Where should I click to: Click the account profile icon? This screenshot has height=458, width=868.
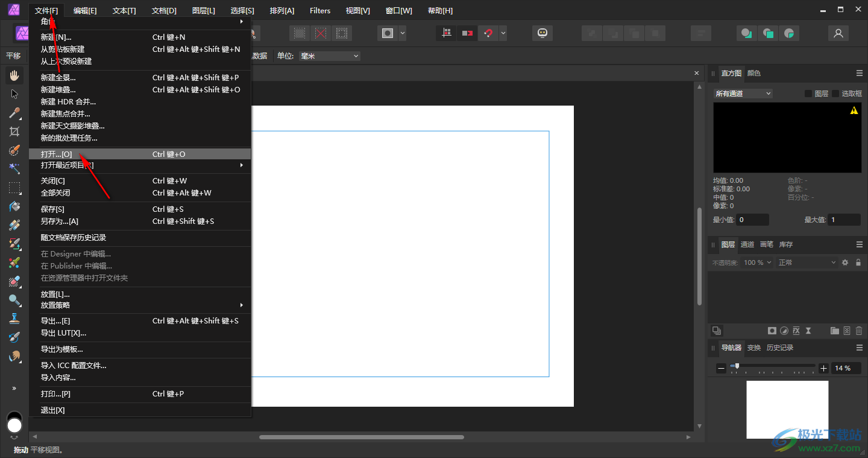pos(838,33)
